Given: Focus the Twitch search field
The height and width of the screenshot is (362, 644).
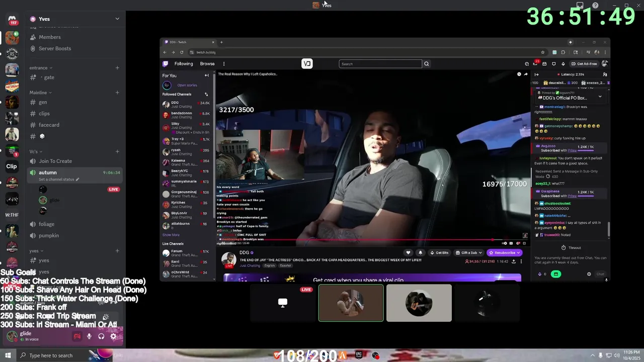Looking at the screenshot, I should 380,64.
